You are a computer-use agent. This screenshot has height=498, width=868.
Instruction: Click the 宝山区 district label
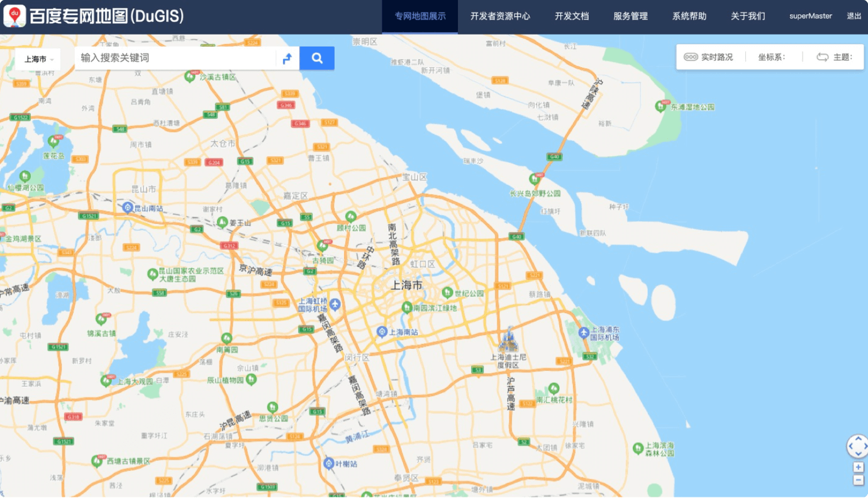(x=415, y=177)
